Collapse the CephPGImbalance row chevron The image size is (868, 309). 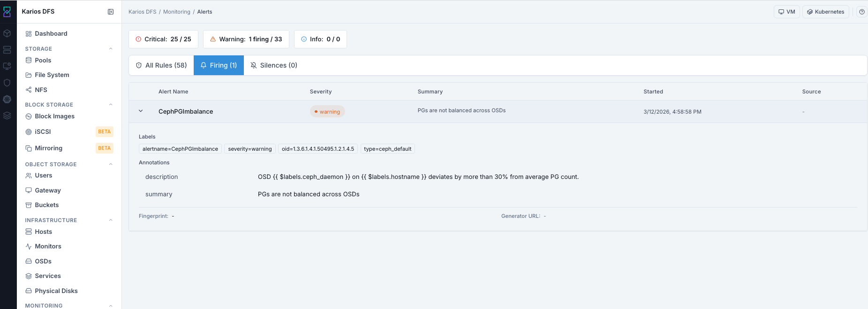pyautogui.click(x=141, y=111)
